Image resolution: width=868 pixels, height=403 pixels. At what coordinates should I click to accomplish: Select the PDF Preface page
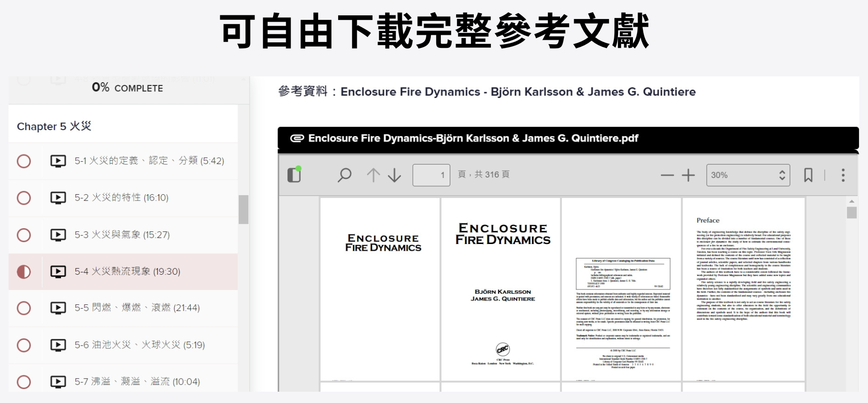point(744,289)
